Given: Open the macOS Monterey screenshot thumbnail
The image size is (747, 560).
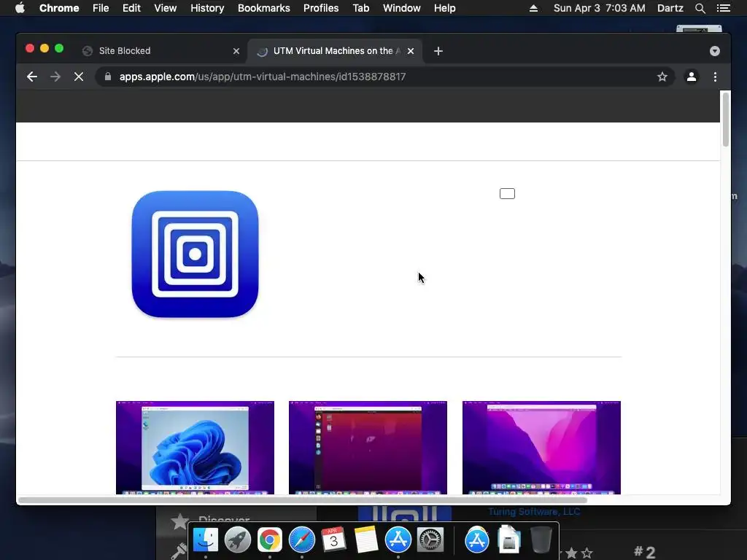Looking at the screenshot, I should (x=541, y=448).
